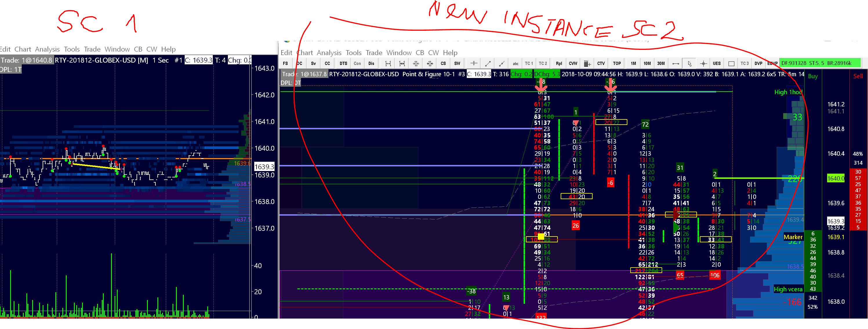The image size is (868, 329).
Task: Select the line drawing tool icon
Action: pos(488,63)
